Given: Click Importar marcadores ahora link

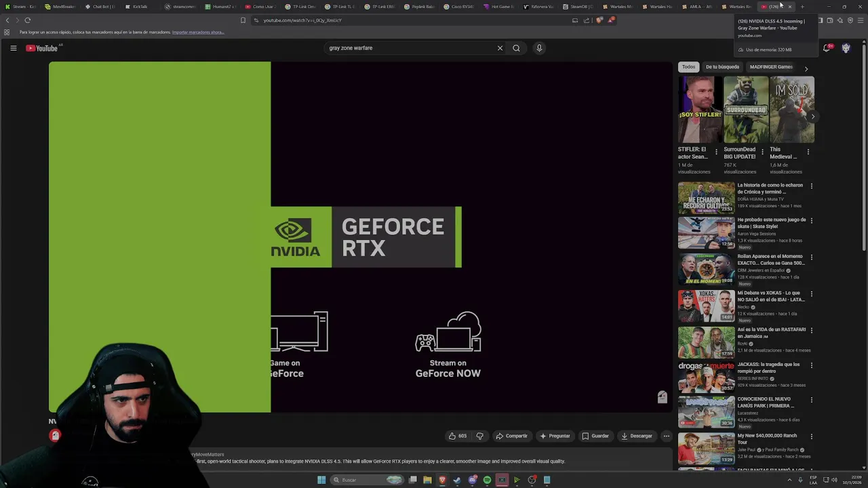Looking at the screenshot, I should coord(198,32).
